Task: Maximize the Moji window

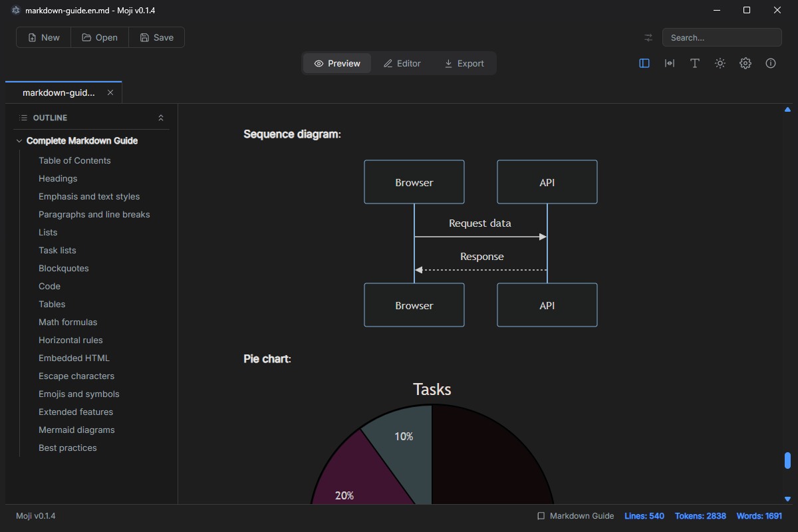Action: coord(747,10)
